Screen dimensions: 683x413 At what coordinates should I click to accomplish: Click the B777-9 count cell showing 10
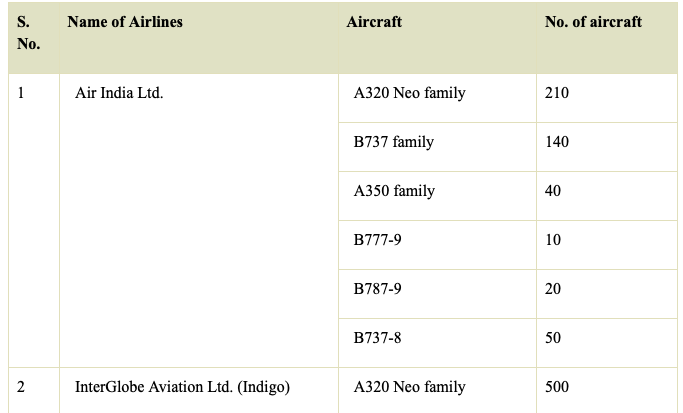tap(553, 240)
